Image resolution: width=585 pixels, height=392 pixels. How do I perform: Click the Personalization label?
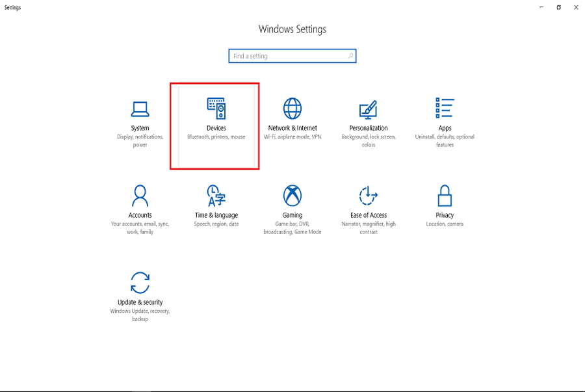[x=369, y=128]
